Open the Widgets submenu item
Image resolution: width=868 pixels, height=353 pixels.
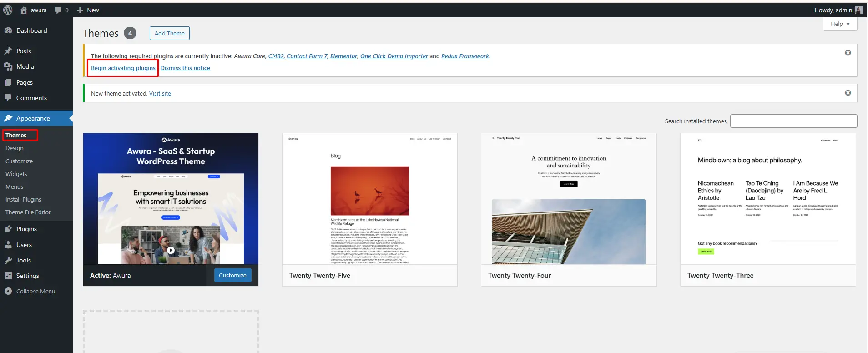click(16, 174)
